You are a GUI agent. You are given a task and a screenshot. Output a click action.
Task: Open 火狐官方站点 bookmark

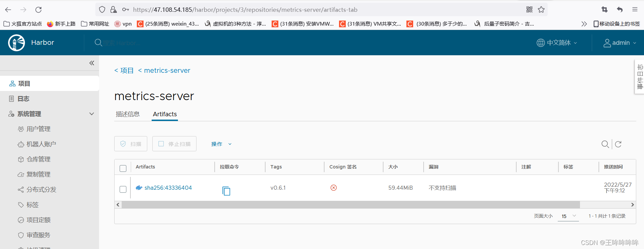tap(23, 24)
